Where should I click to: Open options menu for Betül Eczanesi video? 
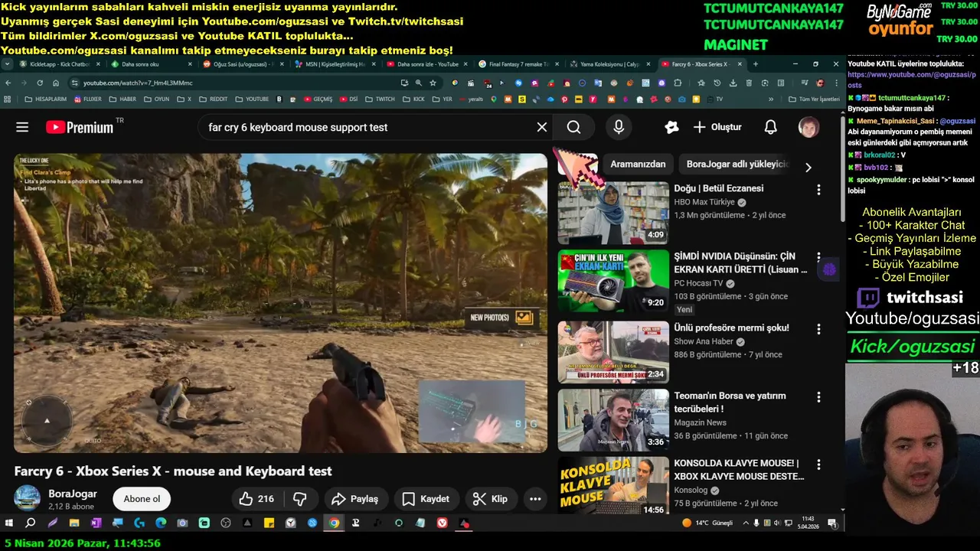(818, 190)
